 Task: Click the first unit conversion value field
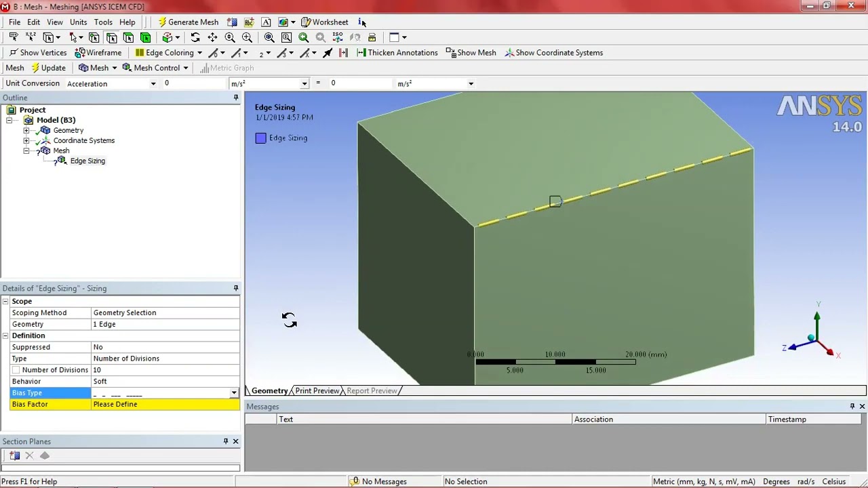194,83
